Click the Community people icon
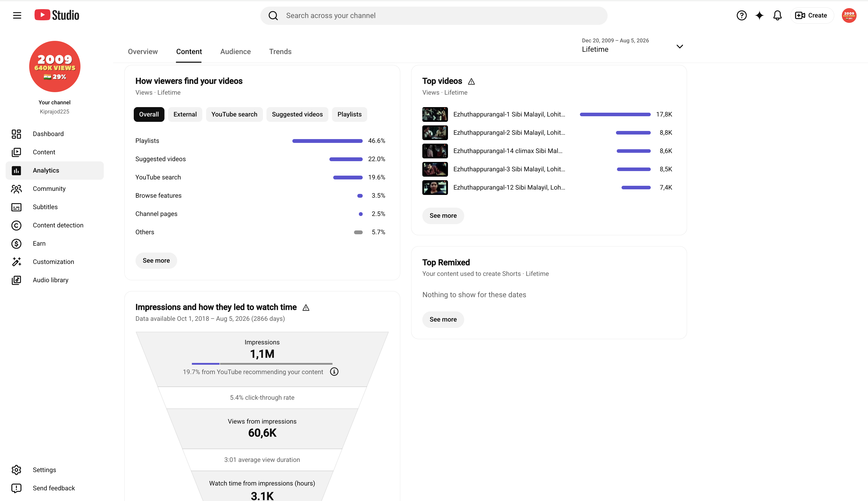This screenshot has width=868, height=501. [16, 189]
